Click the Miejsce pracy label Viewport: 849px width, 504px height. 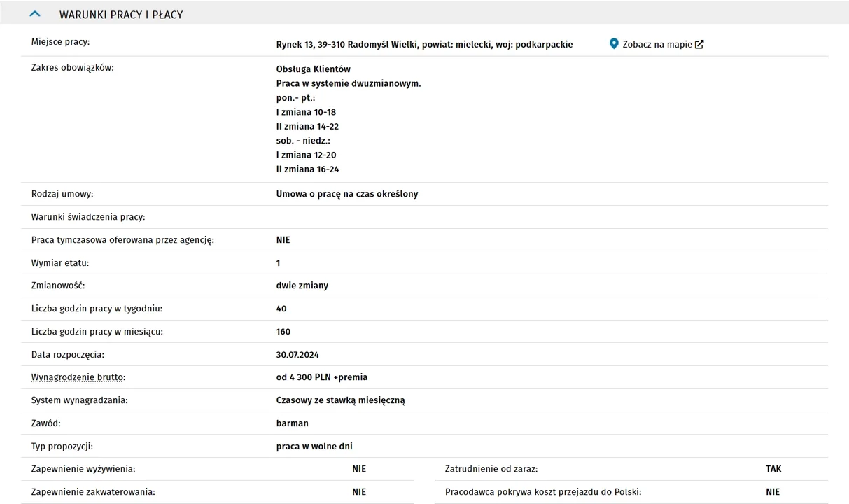click(x=61, y=42)
